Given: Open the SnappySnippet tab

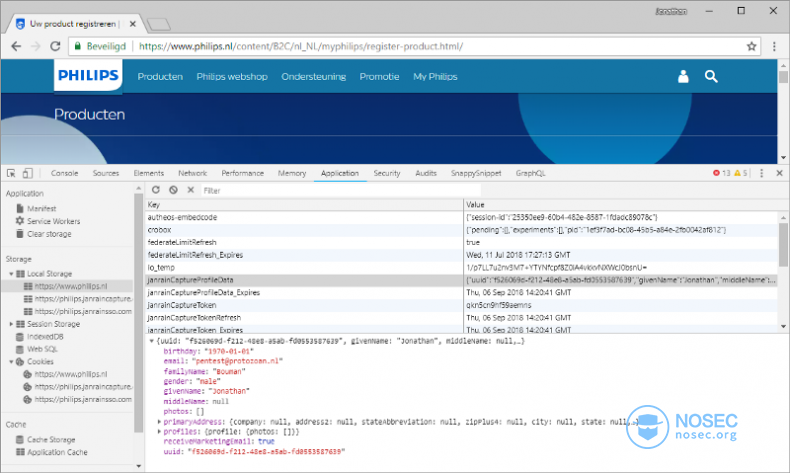Looking at the screenshot, I should coord(476,173).
